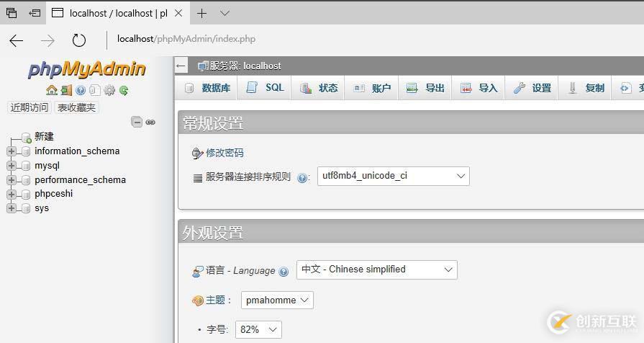This screenshot has height=343, width=644.
Task: Expand the mysql database tree node
Action: [12, 166]
